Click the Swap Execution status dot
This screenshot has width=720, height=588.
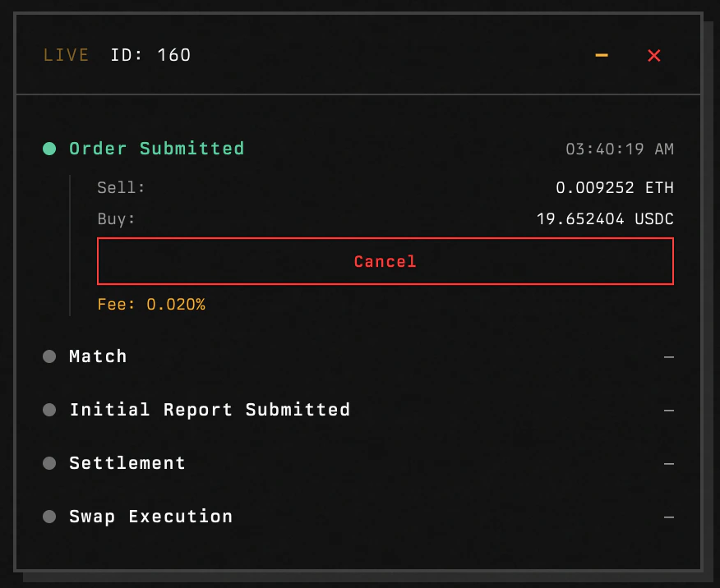coord(49,517)
